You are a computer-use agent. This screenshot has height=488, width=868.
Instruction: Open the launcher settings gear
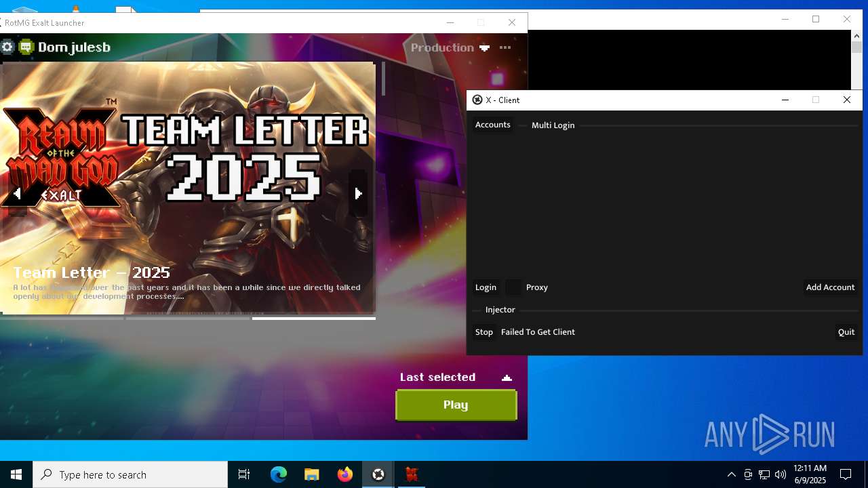[7, 47]
